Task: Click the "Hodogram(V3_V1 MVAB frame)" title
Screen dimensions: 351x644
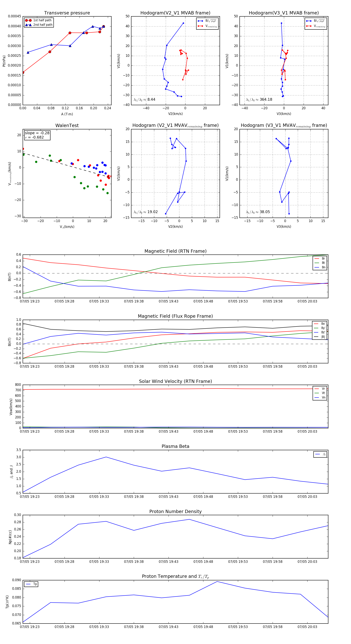Action: pyautogui.click(x=284, y=13)
